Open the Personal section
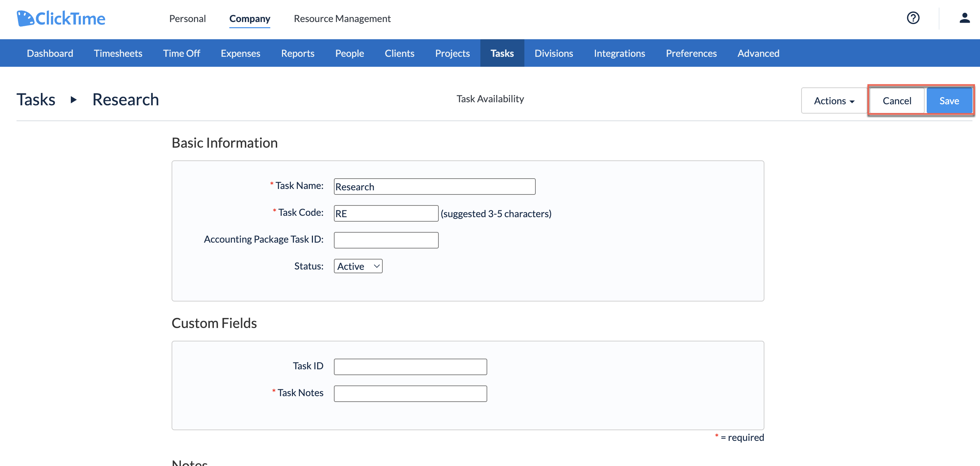The image size is (980, 466). 187,18
